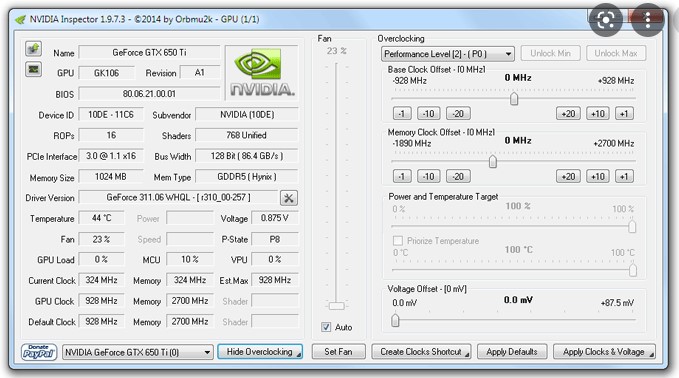This screenshot has height=378, width=679.
Task: Click the Donate PayPal button
Action: (x=39, y=352)
